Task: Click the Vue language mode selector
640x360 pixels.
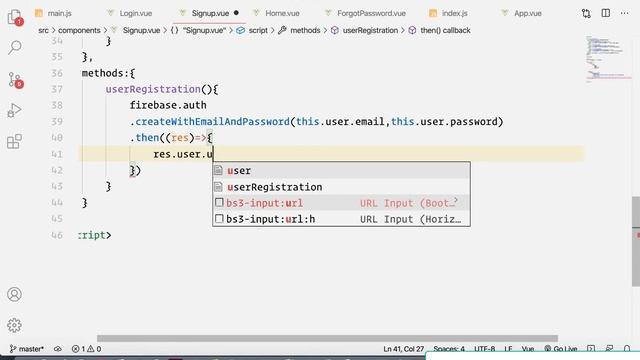Action: click(x=528, y=349)
